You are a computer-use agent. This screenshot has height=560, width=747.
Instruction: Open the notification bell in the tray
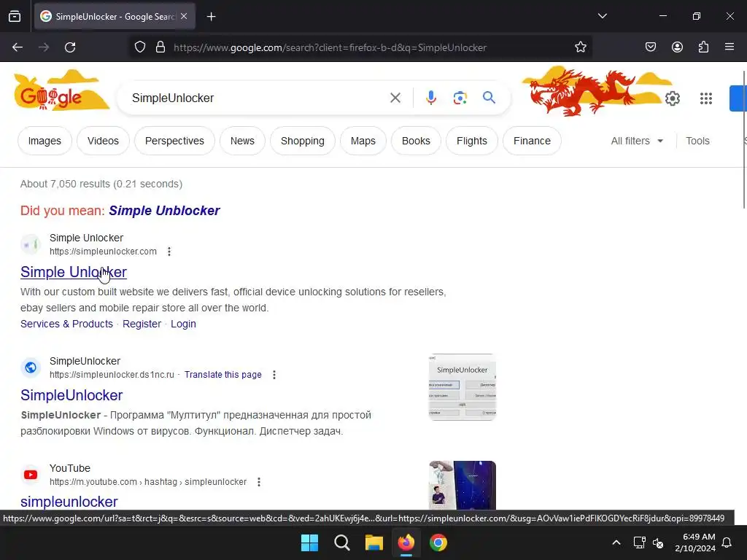coord(727,542)
